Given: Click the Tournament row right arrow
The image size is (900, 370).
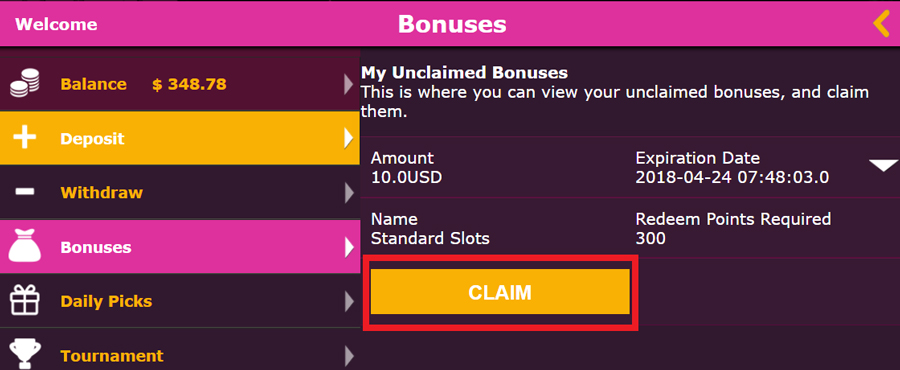Looking at the screenshot, I should click(348, 356).
